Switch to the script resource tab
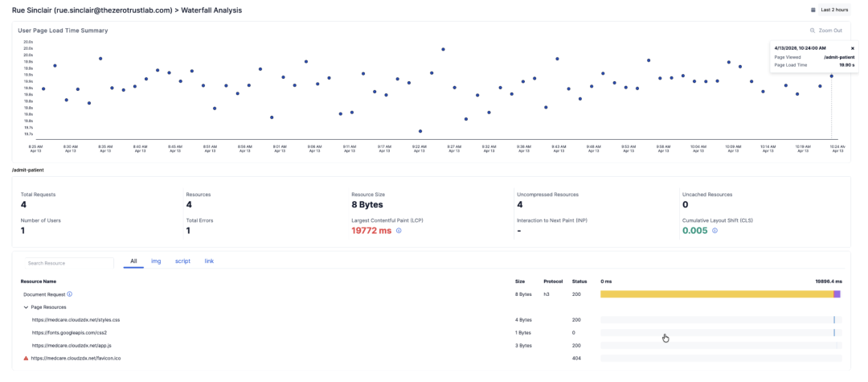The height and width of the screenshot is (382, 868). point(182,261)
